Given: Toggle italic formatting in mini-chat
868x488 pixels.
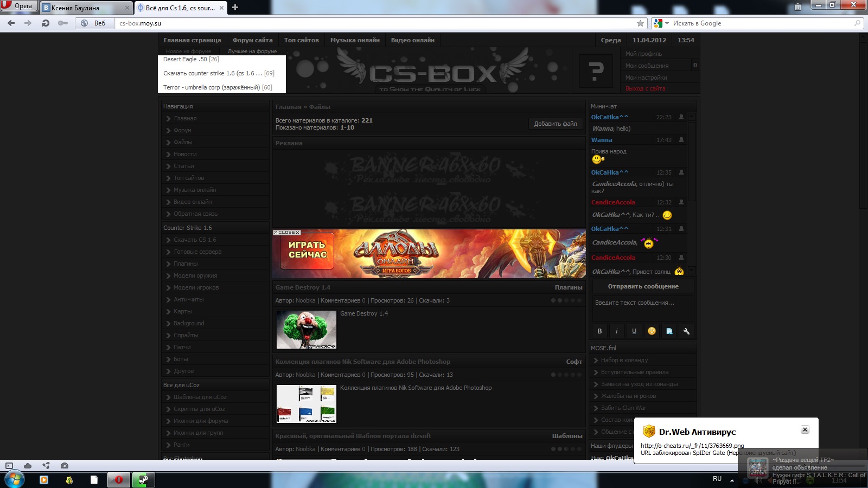Looking at the screenshot, I should point(617,331).
